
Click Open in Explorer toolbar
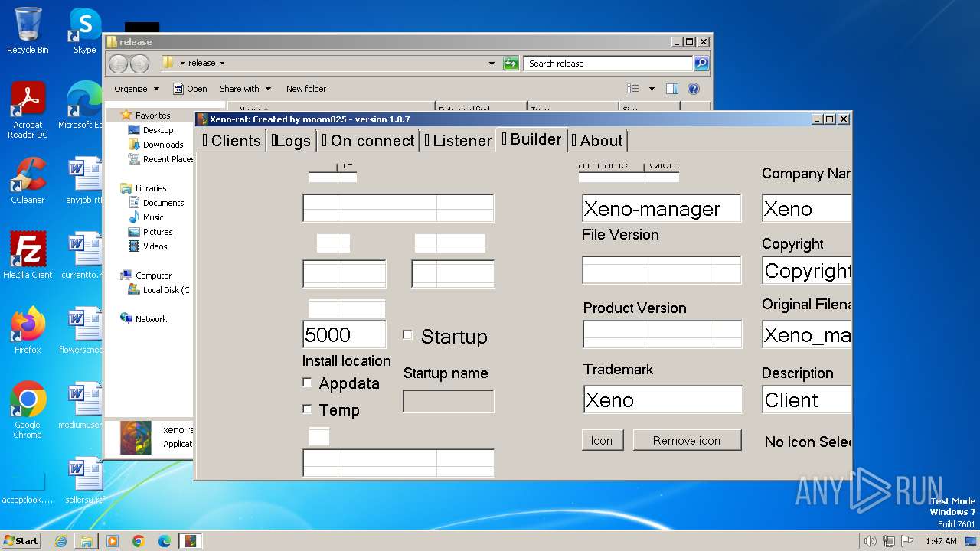(191, 89)
